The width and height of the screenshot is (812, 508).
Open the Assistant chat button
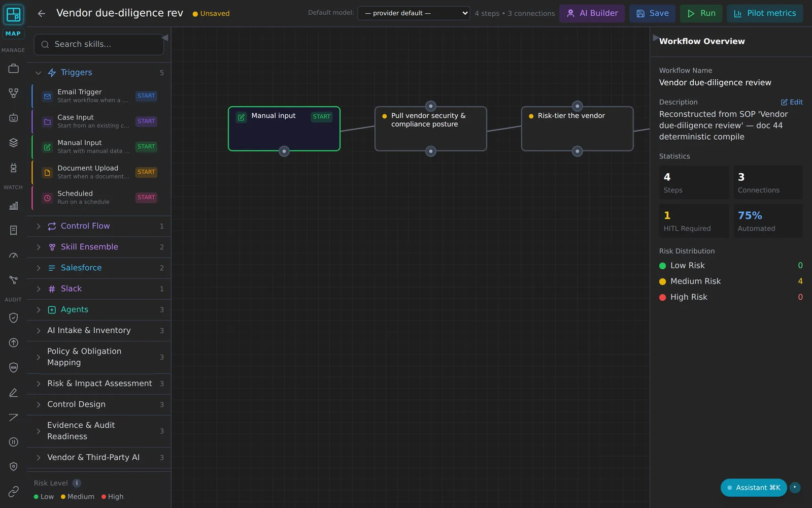point(754,488)
